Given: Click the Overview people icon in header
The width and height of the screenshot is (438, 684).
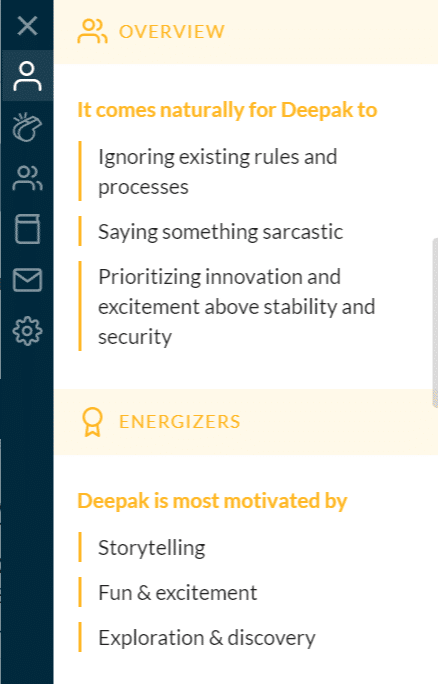Looking at the screenshot, I should pos(92,31).
